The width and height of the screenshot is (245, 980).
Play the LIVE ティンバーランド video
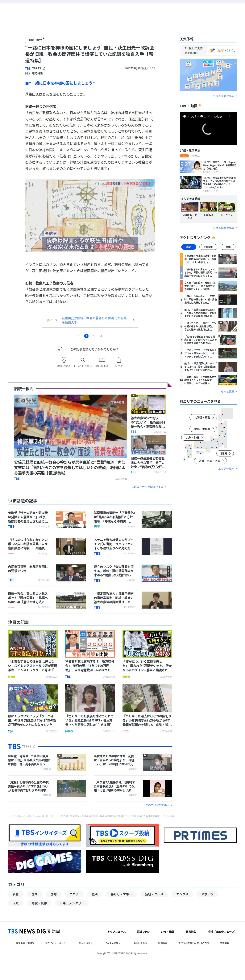click(208, 128)
